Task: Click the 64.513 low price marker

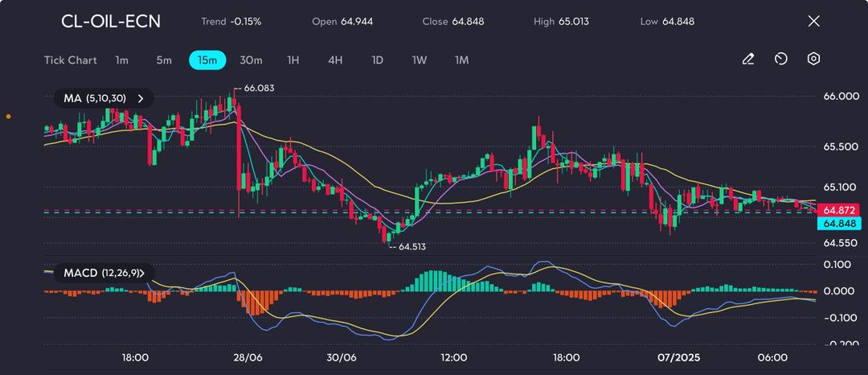Action: (411, 247)
